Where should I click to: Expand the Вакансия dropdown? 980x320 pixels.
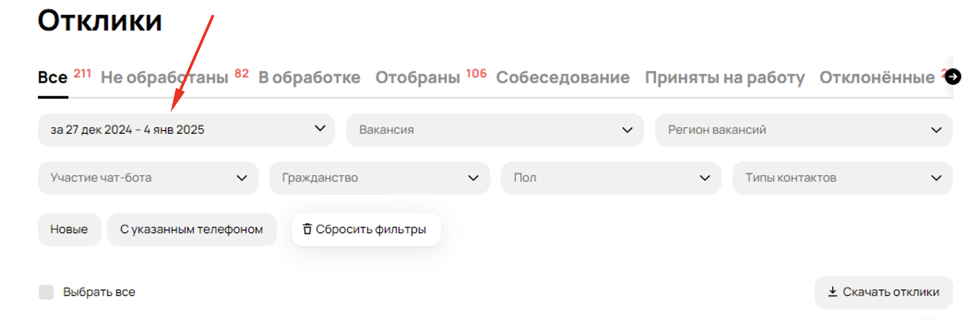494,130
